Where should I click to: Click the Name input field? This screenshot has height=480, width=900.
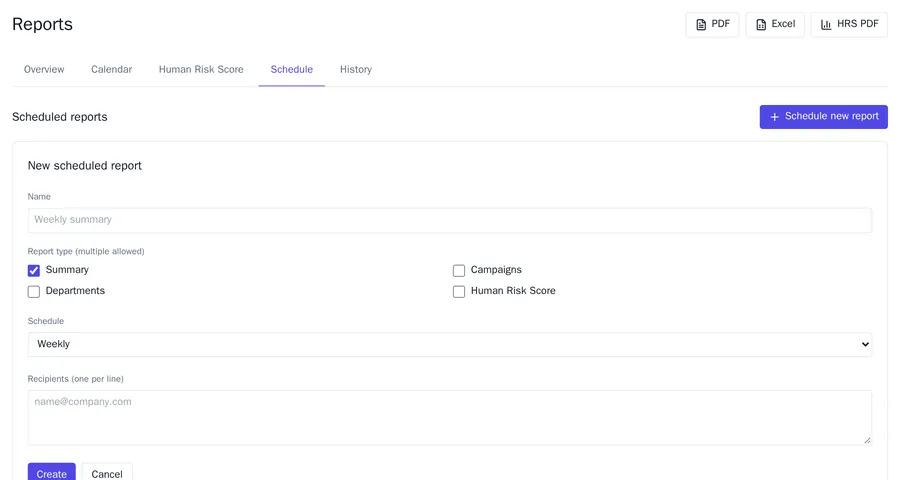pos(450,220)
